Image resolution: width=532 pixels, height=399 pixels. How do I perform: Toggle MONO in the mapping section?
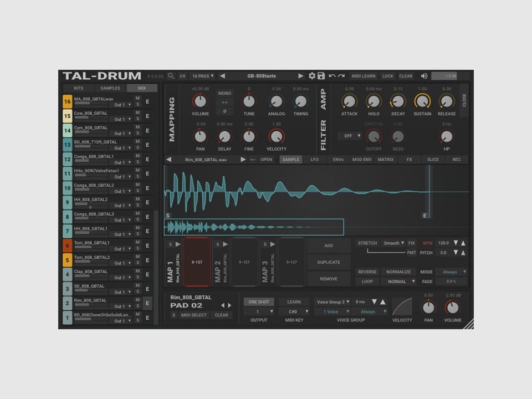224,93
